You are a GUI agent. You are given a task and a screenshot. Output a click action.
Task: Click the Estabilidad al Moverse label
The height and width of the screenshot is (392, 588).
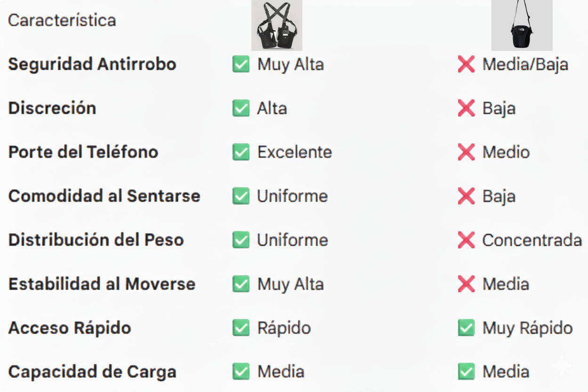(102, 284)
